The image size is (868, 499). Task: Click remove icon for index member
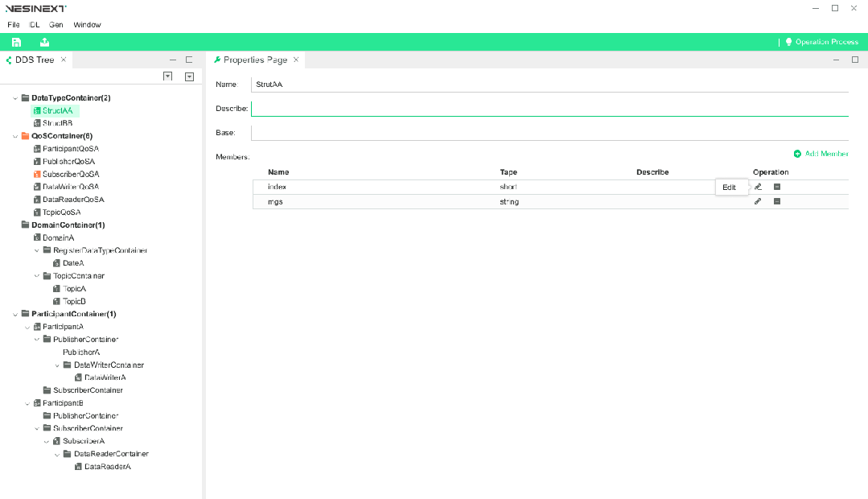[777, 187]
